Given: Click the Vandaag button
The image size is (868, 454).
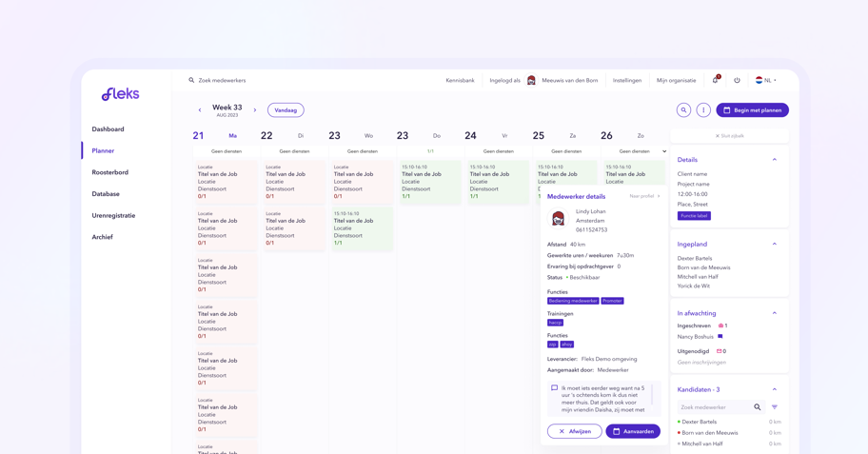Looking at the screenshot, I should (x=286, y=110).
